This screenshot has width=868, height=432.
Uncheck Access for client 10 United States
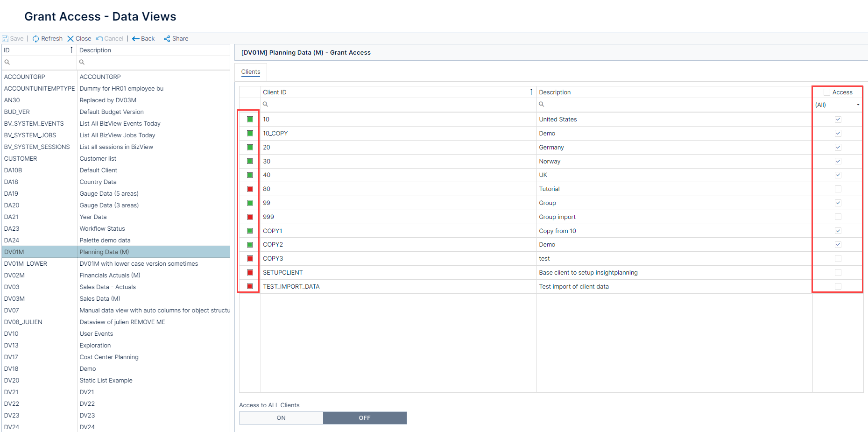pos(838,119)
